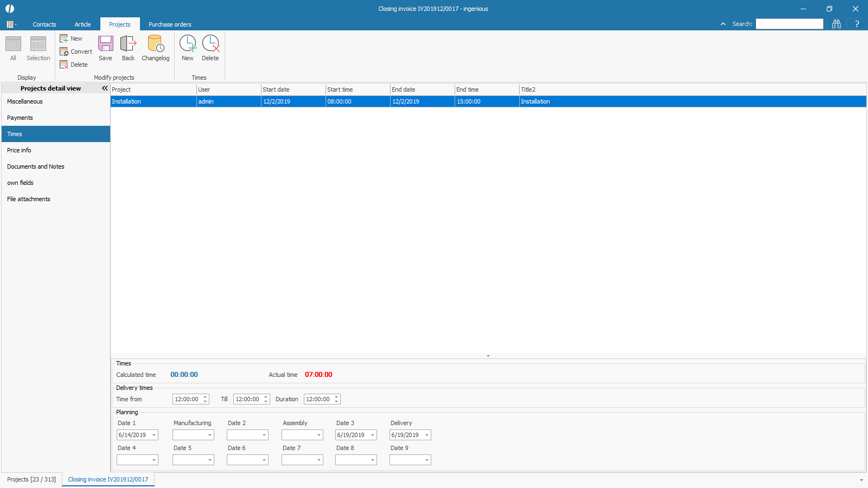Viewport: 868px width, 488px height.
Task: Open the Date 1 dropdown calendar
Action: coord(154,435)
